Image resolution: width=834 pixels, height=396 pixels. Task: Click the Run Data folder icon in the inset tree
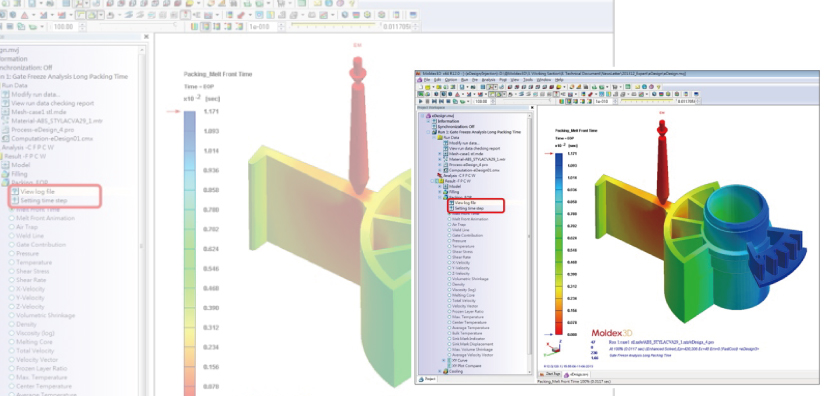[x=440, y=137]
